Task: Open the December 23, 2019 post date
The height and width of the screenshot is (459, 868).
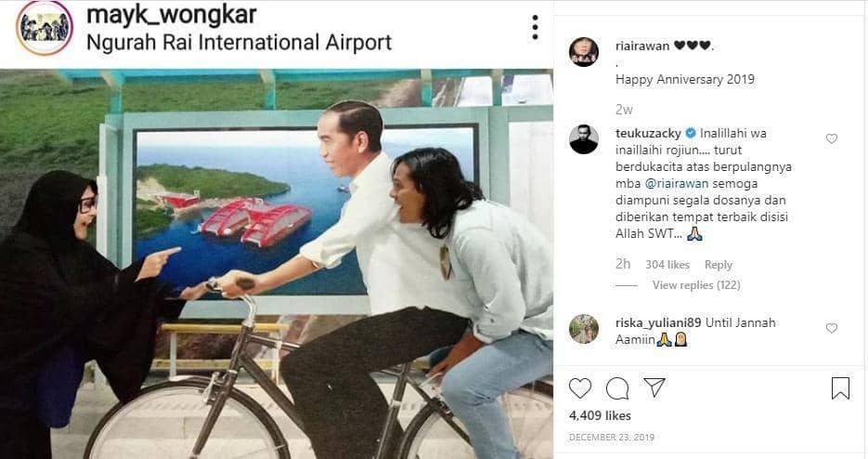Action: 612,438
